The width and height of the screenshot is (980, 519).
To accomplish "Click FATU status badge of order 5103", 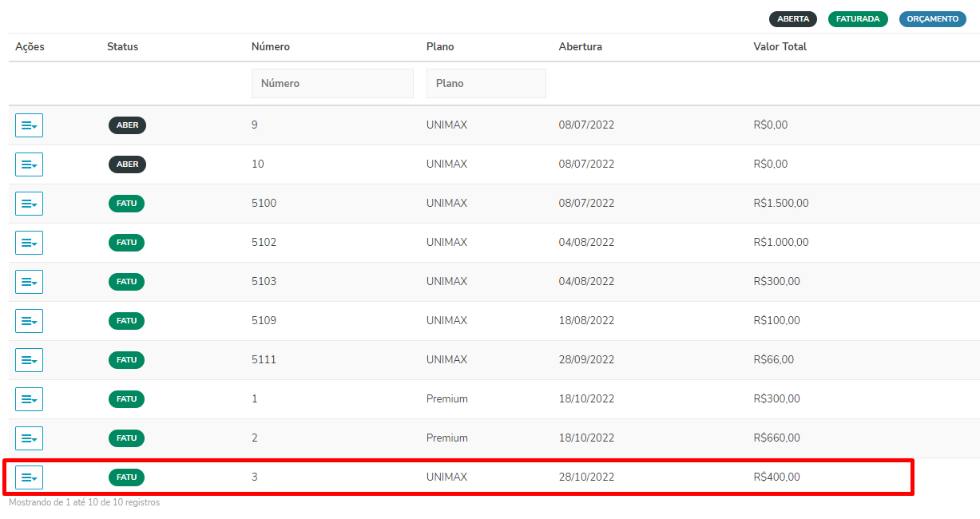I will [x=127, y=282].
